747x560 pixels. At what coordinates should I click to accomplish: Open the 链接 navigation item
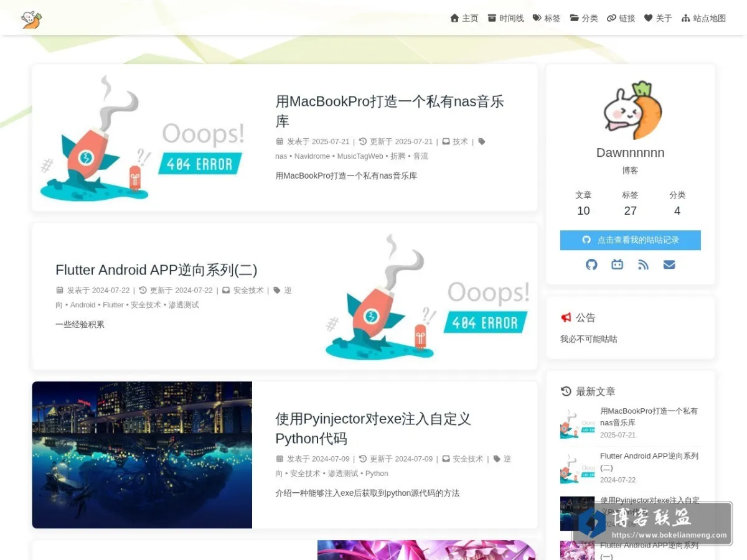click(x=621, y=18)
